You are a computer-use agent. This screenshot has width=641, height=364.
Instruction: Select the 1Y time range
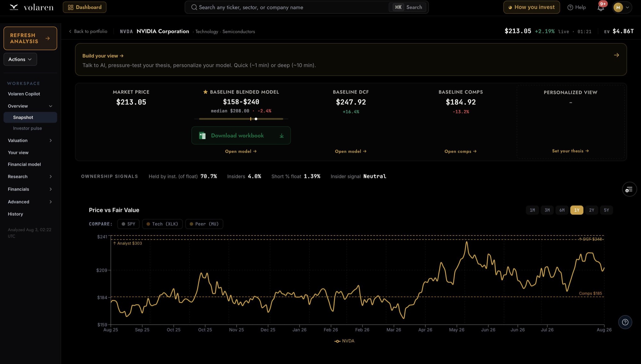click(x=577, y=210)
